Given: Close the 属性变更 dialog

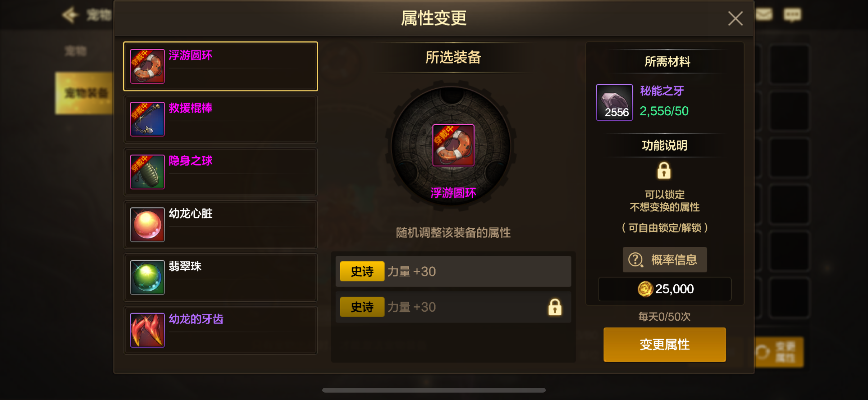Looking at the screenshot, I should click(735, 19).
